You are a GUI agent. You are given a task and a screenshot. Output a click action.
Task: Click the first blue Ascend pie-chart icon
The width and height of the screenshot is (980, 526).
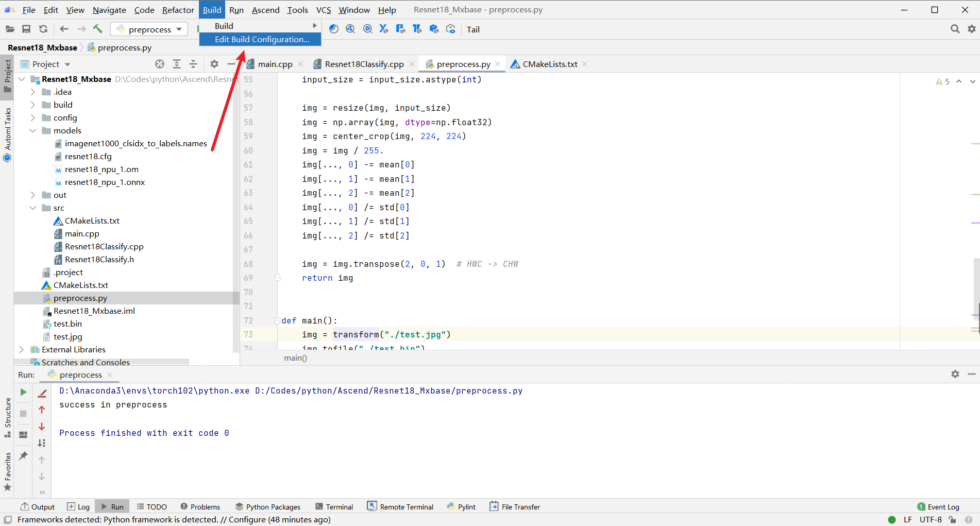[334, 29]
